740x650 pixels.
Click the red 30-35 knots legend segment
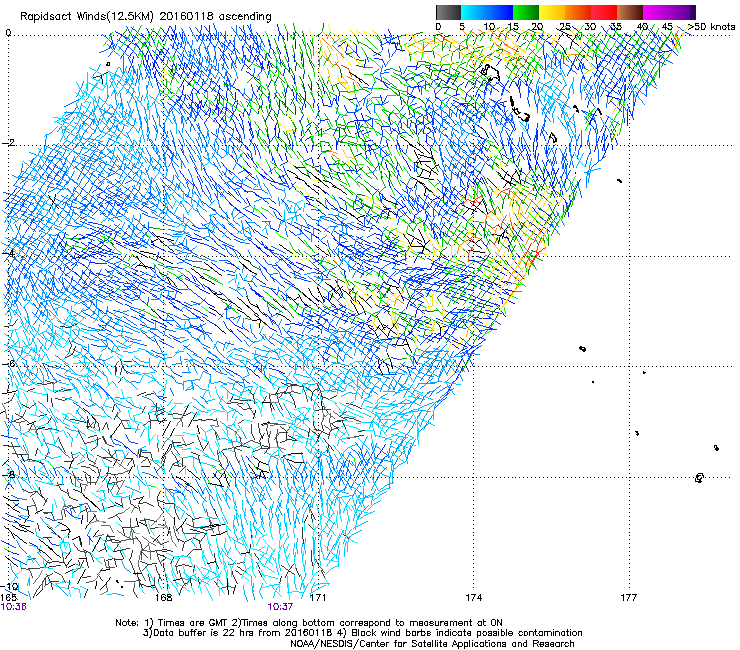pos(604,12)
